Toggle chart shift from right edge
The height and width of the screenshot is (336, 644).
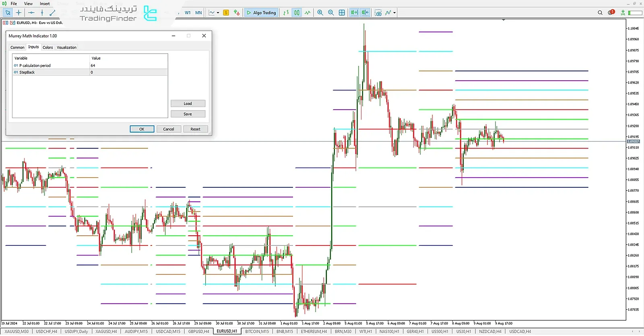pos(365,13)
